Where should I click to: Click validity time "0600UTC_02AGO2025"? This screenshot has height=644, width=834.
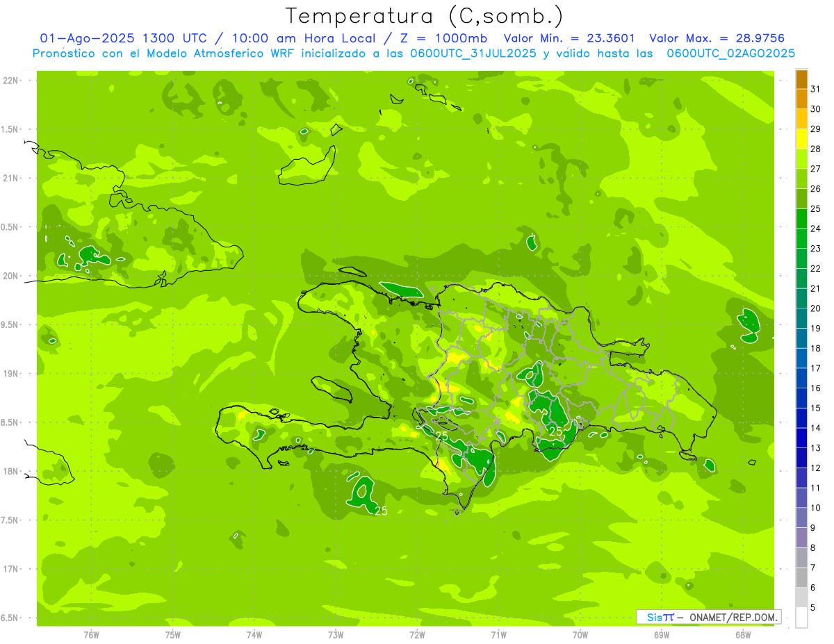730,53
